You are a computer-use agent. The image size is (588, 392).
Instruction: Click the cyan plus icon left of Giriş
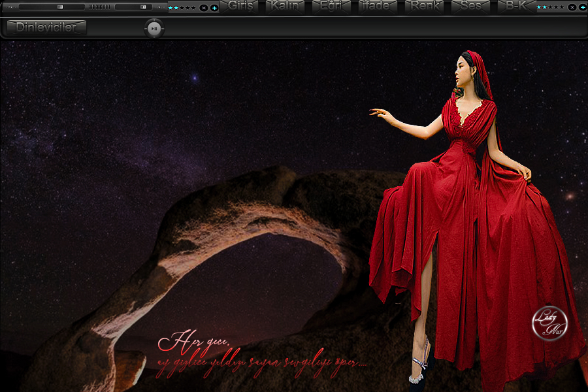214,8
